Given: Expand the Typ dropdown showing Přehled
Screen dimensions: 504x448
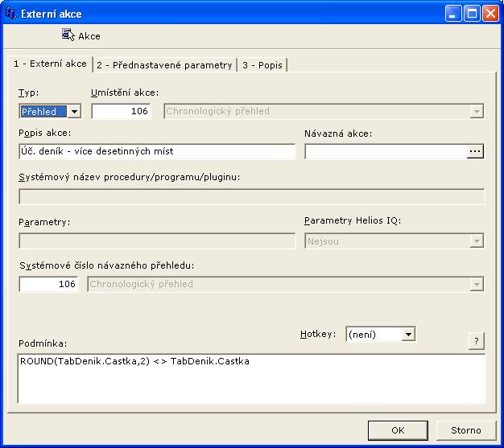Looking at the screenshot, I should coord(74,112).
